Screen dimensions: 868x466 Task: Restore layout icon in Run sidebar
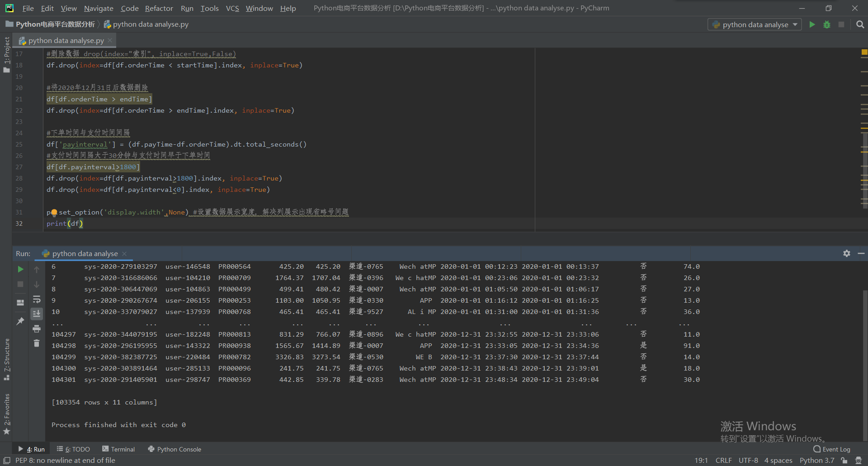click(x=20, y=302)
